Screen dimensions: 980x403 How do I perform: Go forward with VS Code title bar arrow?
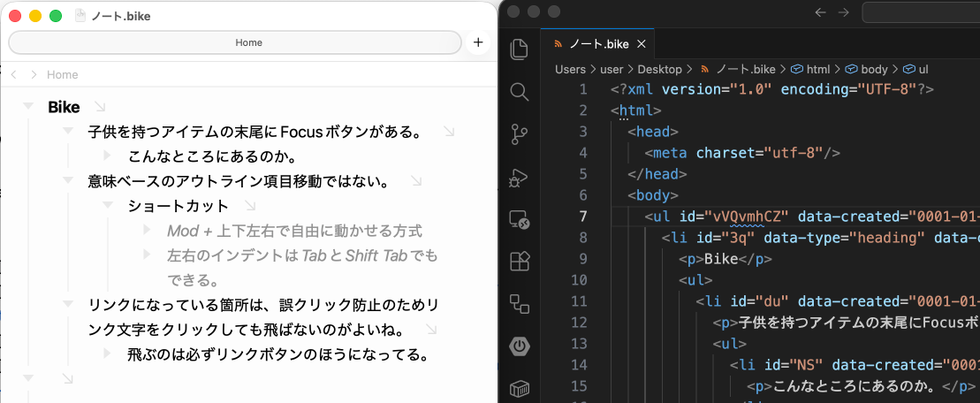click(844, 12)
